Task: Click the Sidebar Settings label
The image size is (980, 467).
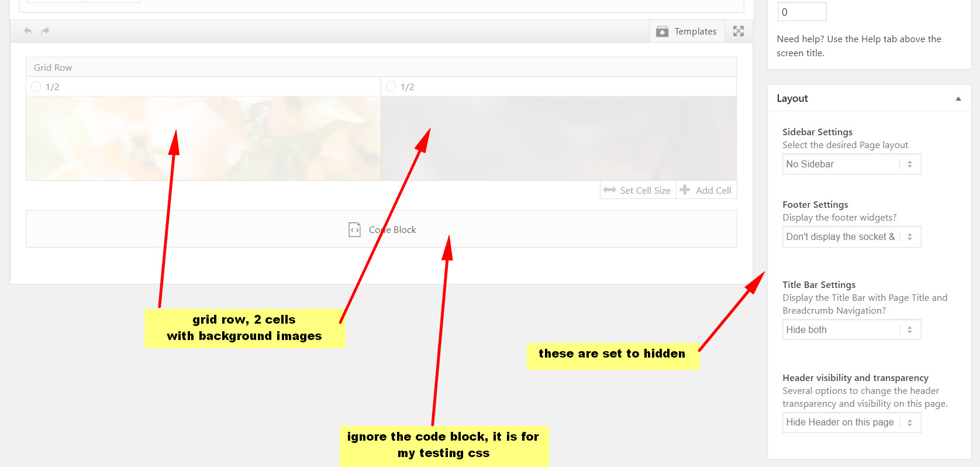Action: [x=817, y=132]
